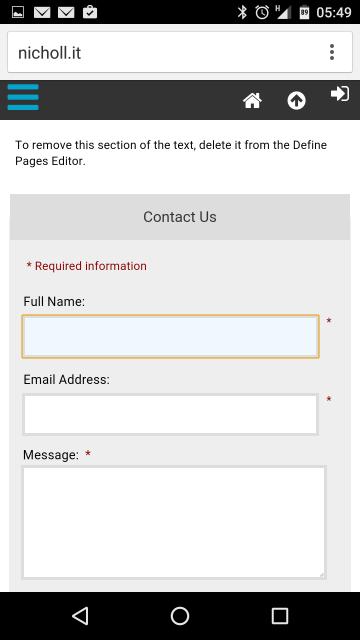The width and height of the screenshot is (360, 640).
Task: Tap the Android back button
Action: click(x=80, y=616)
